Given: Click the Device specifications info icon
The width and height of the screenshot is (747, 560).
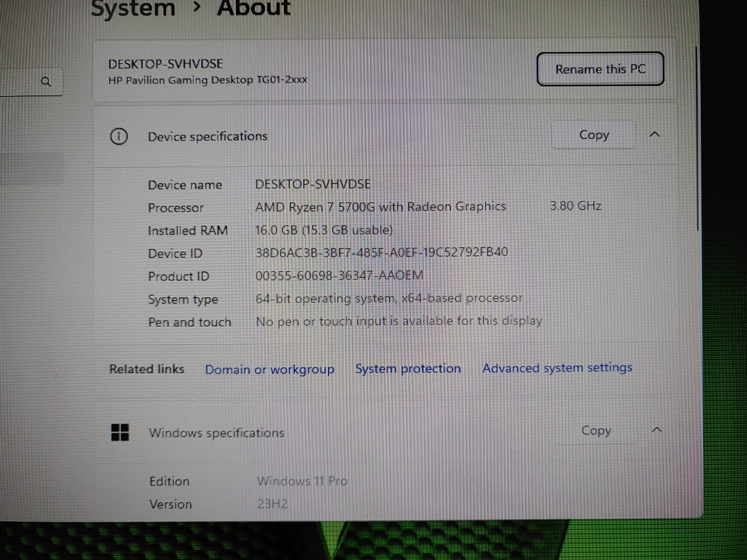Looking at the screenshot, I should 119,136.
